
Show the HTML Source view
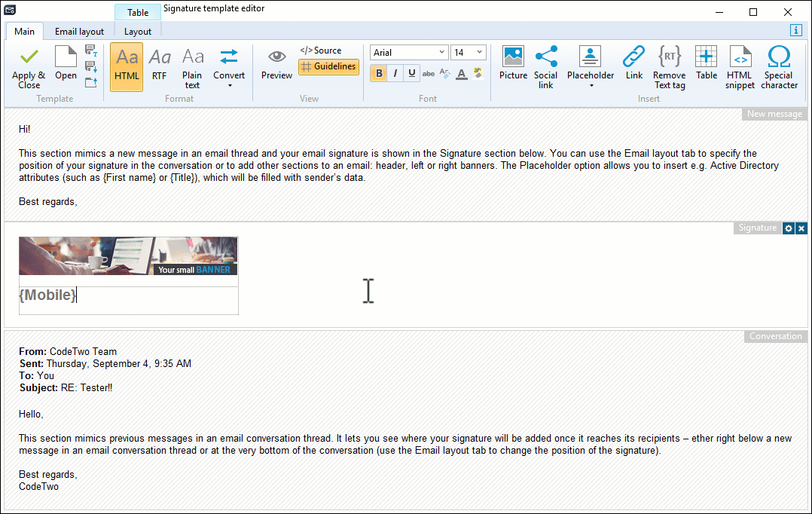tap(321, 50)
